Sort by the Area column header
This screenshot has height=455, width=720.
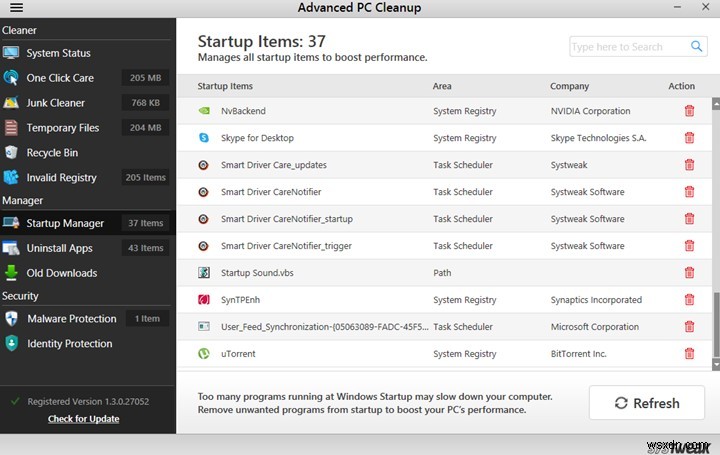(x=442, y=86)
